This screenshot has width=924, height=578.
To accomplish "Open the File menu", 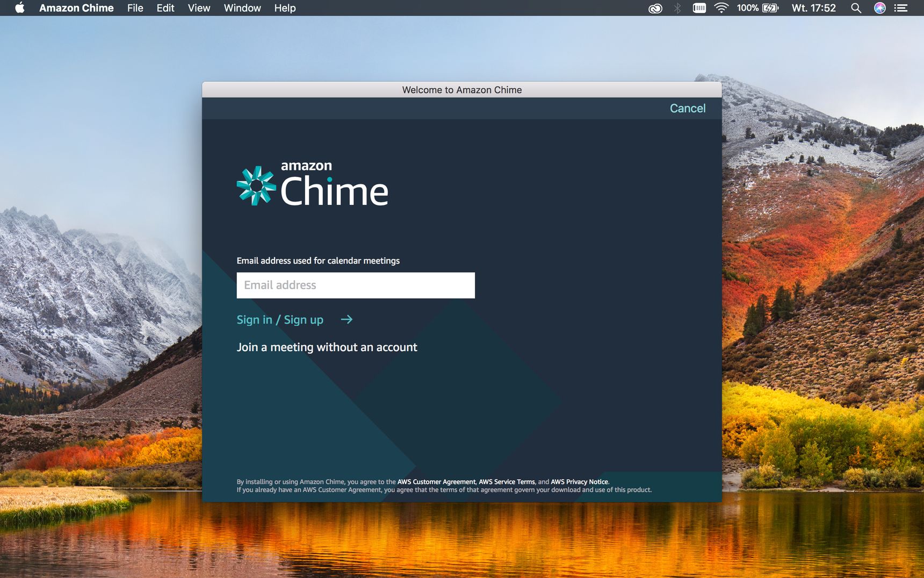I will [135, 8].
